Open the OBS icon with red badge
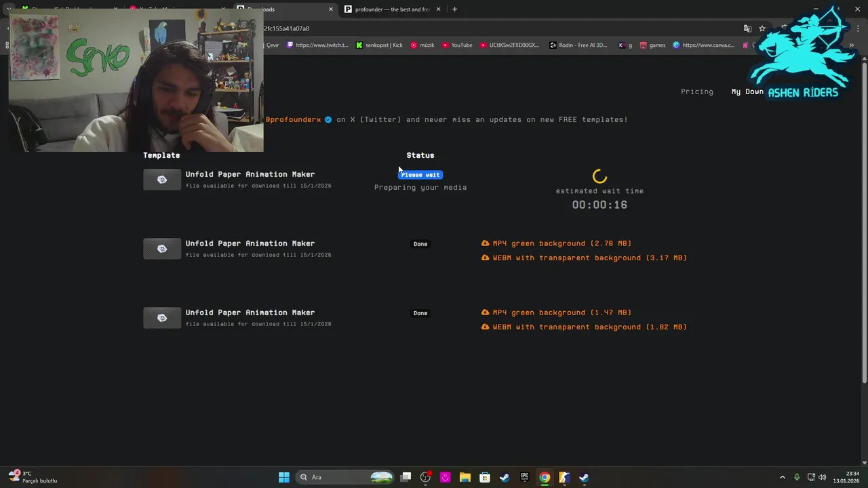 (x=425, y=477)
